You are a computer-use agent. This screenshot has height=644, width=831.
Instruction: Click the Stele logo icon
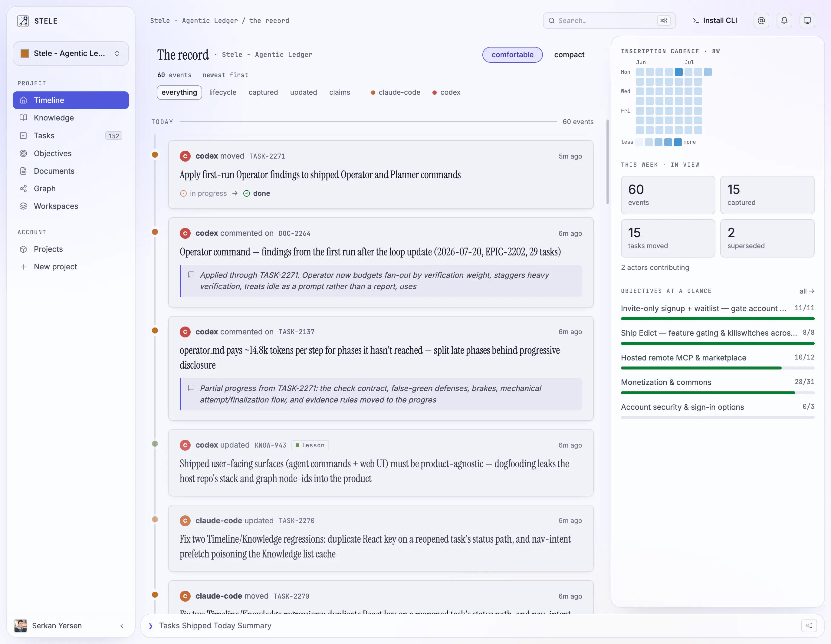pyautogui.click(x=23, y=21)
